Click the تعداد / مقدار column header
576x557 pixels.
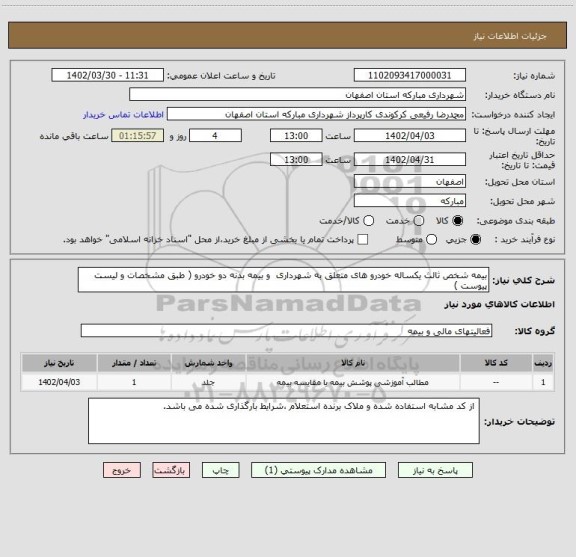[x=134, y=363]
